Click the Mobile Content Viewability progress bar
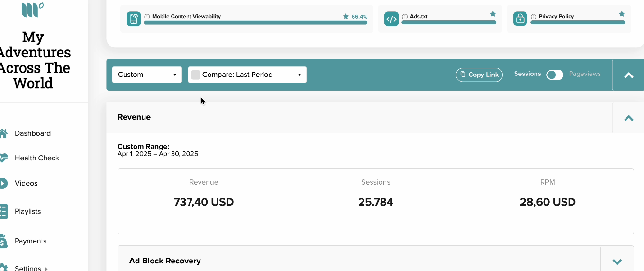The width and height of the screenshot is (644, 271). click(x=255, y=22)
